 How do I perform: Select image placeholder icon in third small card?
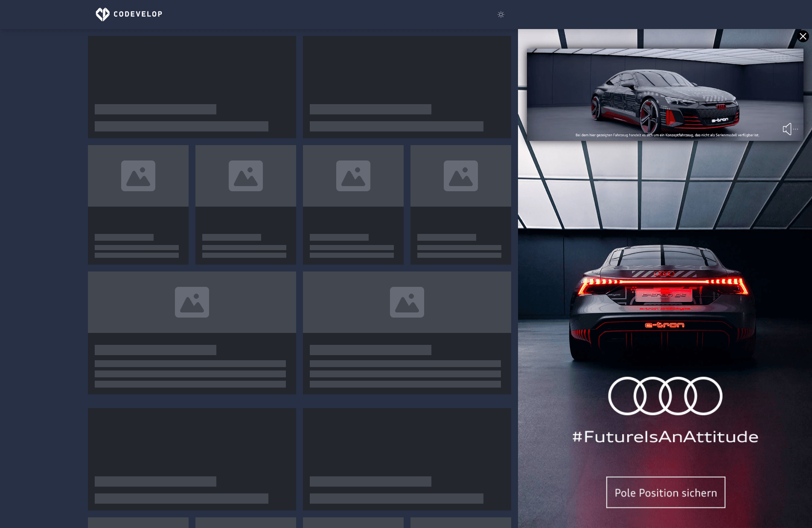353,176
